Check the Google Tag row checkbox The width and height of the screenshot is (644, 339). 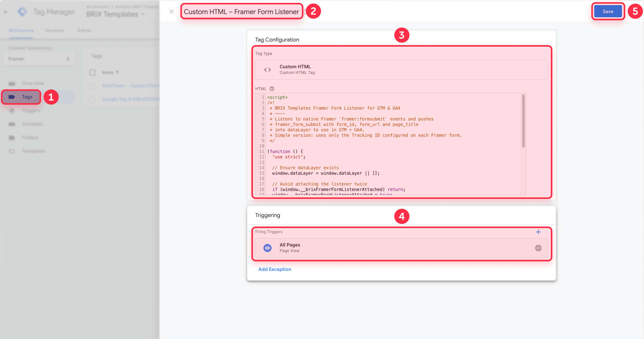point(93,99)
